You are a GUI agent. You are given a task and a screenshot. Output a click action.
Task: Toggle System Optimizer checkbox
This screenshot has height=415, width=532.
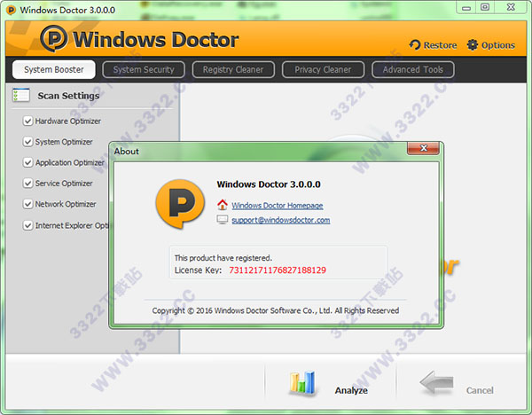(x=27, y=142)
